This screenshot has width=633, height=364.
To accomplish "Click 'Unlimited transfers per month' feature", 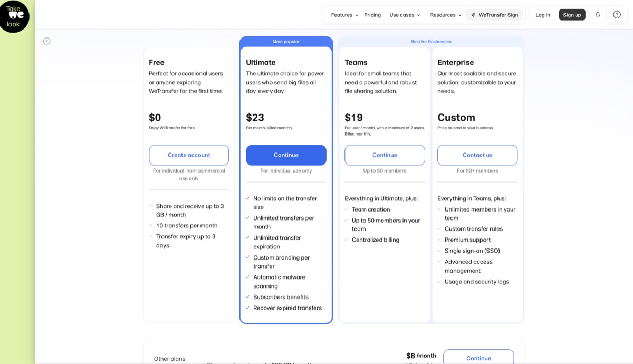I will coord(284,222).
